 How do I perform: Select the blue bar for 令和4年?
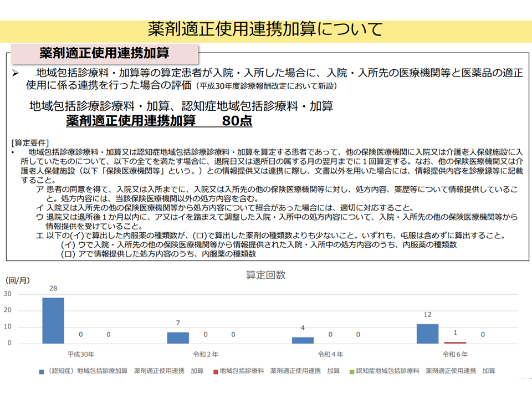303,340
